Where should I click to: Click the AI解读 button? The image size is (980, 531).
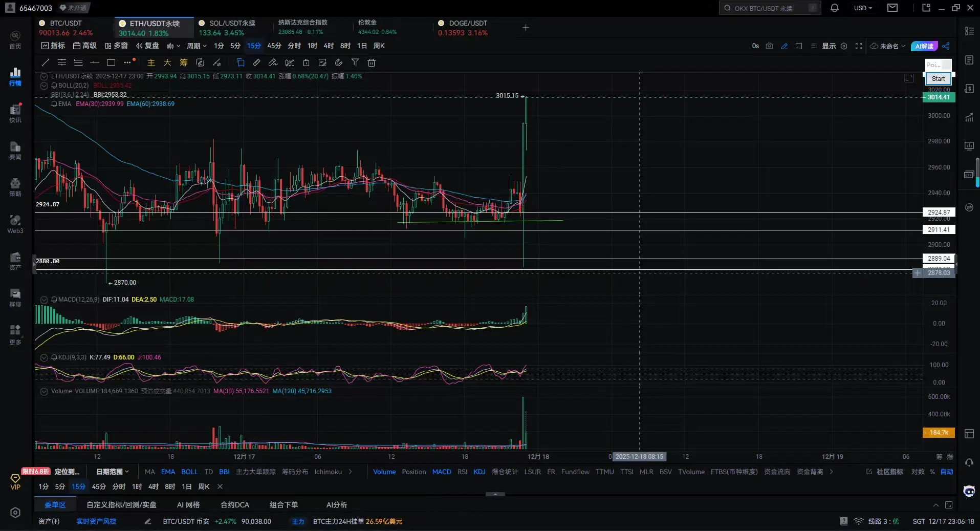coord(924,46)
